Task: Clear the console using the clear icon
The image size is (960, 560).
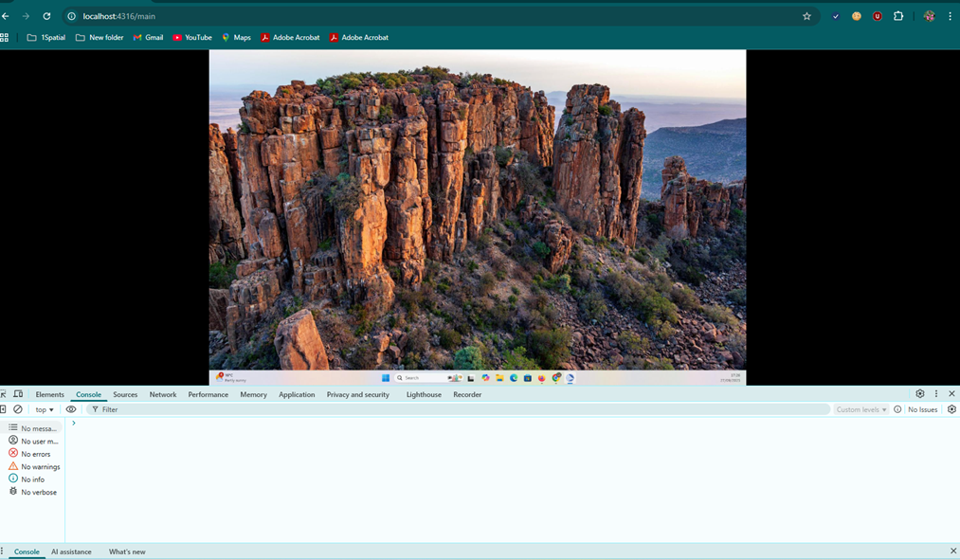Action: pyautogui.click(x=18, y=409)
